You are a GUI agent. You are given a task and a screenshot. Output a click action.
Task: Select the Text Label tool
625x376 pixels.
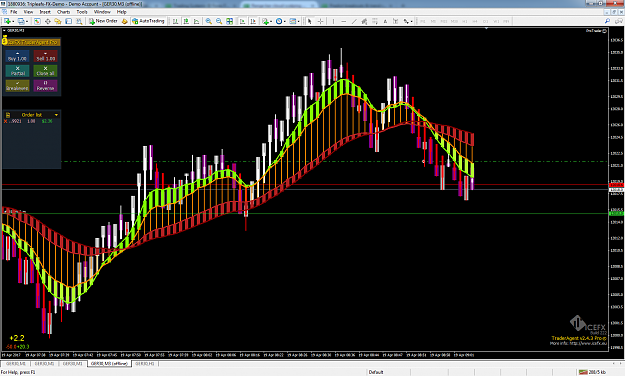pyautogui.click(x=396, y=21)
